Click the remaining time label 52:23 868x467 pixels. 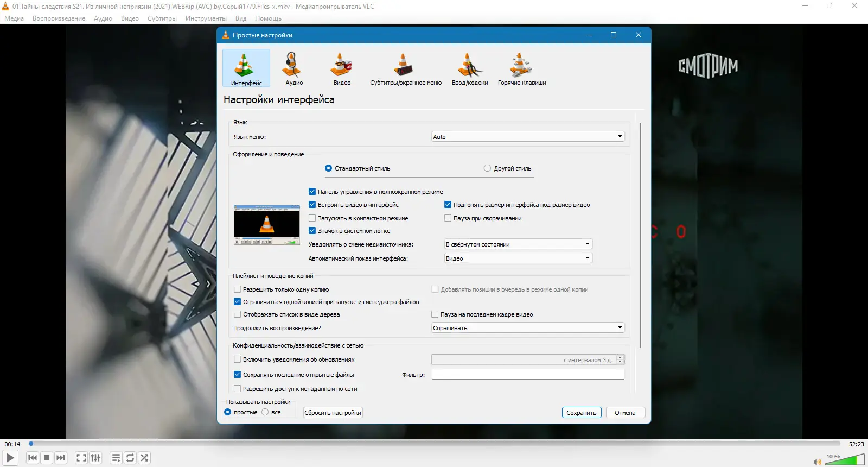pyautogui.click(x=856, y=444)
